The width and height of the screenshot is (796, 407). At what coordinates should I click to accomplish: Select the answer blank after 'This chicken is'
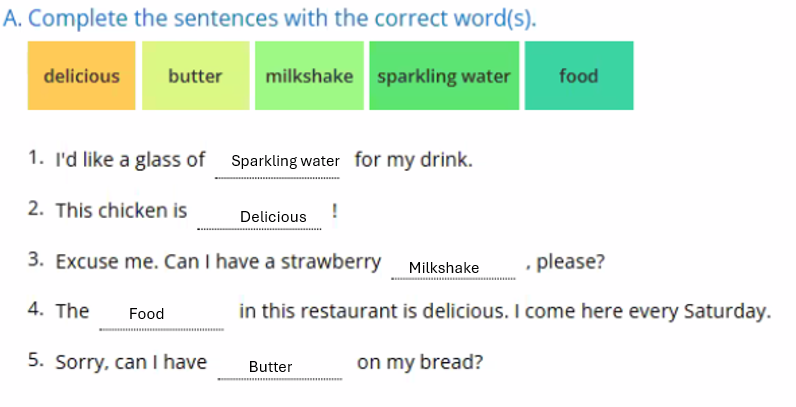(273, 217)
